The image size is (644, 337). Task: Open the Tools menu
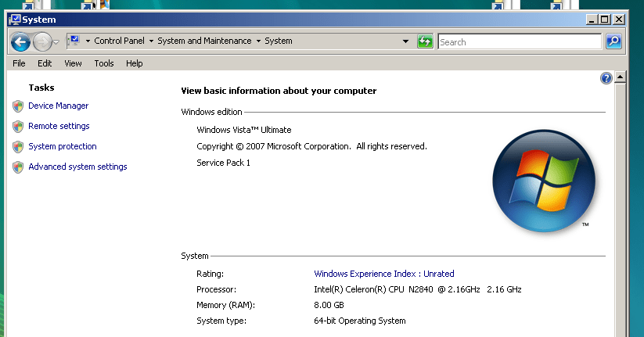pyautogui.click(x=104, y=63)
